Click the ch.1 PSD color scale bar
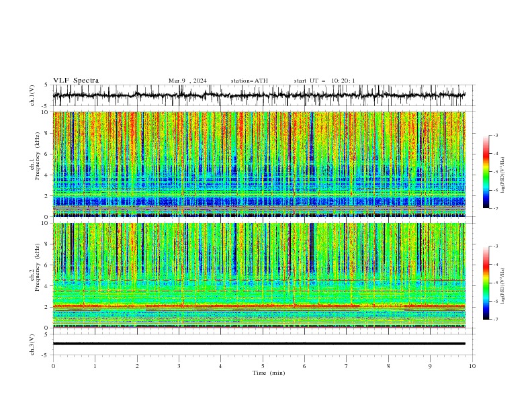Viewport: 532px width, 411px height. (x=486, y=172)
